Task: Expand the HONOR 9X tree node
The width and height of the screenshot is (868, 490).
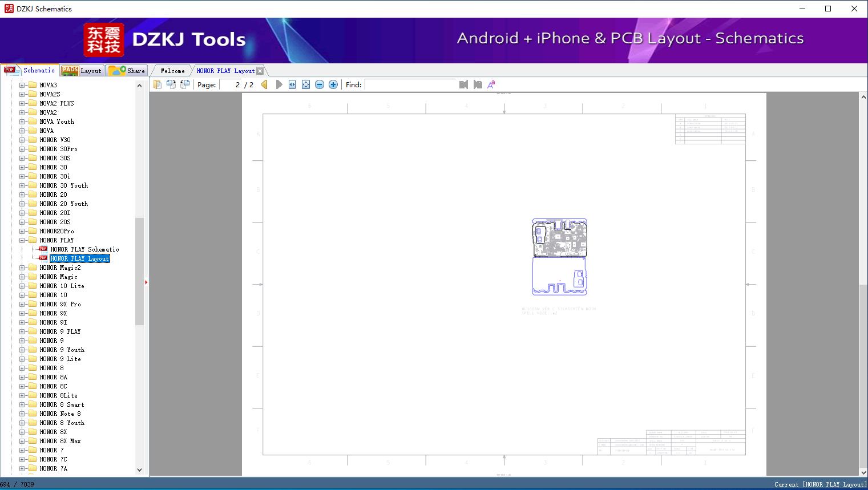Action: point(22,313)
